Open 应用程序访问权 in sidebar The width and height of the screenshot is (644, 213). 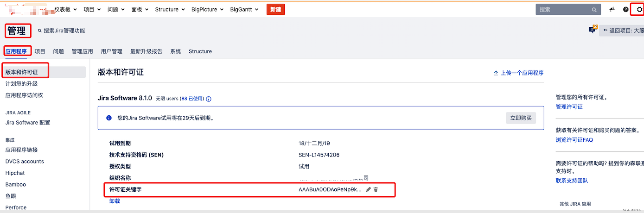click(x=24, y=95)
